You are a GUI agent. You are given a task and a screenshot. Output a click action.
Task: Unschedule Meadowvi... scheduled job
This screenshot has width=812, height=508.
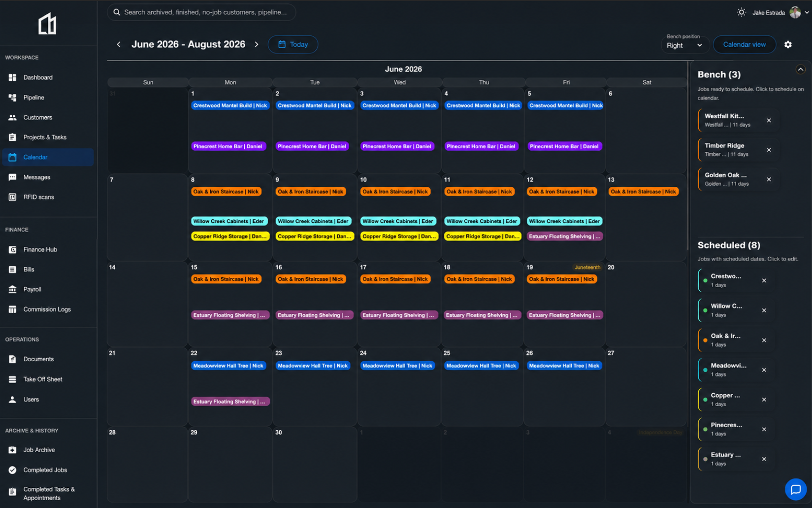[764, 370]
